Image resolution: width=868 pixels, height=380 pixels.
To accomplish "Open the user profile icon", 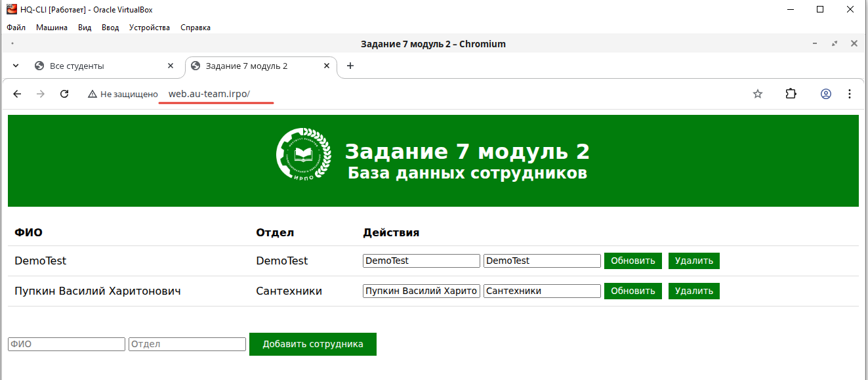I will pyautogui.click(x=826, y=94).
